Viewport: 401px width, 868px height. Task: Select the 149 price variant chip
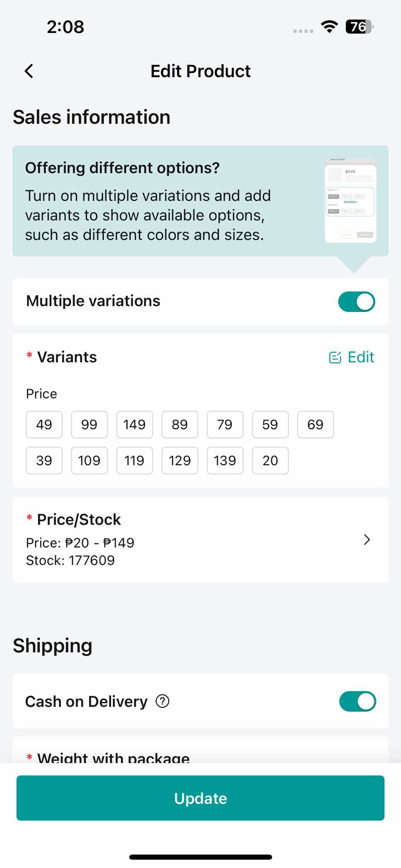pos(134,424)
